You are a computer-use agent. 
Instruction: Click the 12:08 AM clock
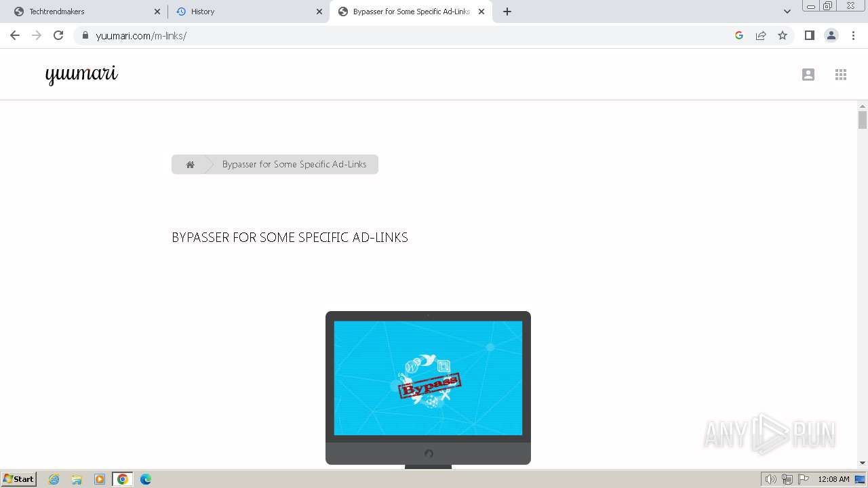coord(833,479)
